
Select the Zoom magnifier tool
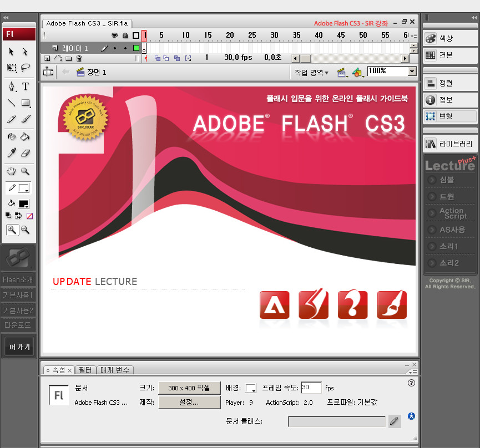click(25, 171)
